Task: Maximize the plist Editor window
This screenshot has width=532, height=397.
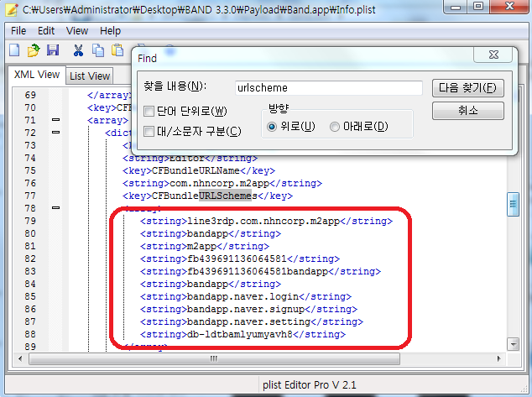Action: 478,7
